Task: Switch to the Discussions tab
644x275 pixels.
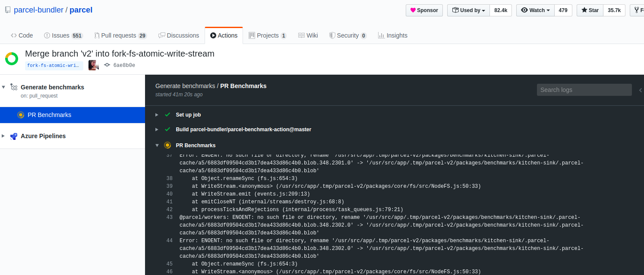Action: [x=179, y=35]
